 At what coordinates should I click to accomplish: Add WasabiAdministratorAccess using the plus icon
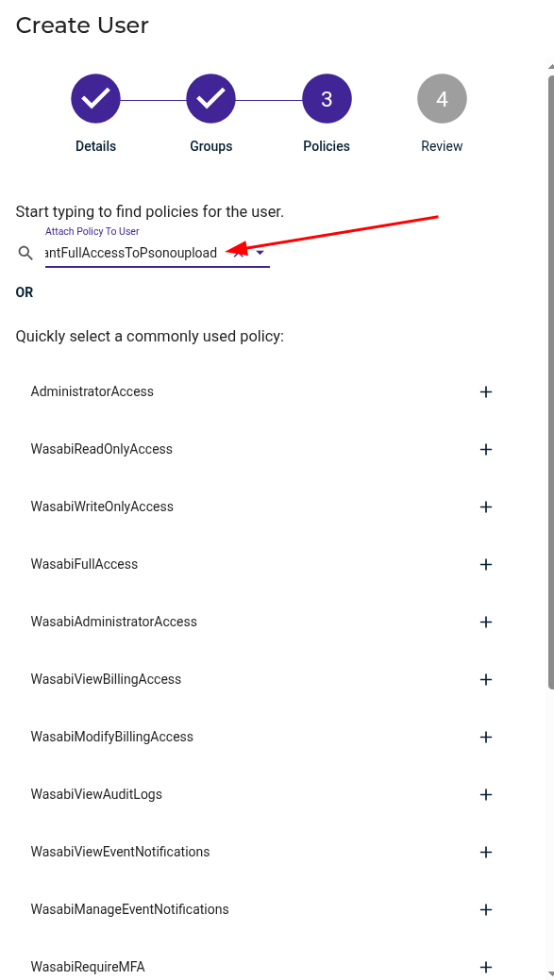pos(486,622)
